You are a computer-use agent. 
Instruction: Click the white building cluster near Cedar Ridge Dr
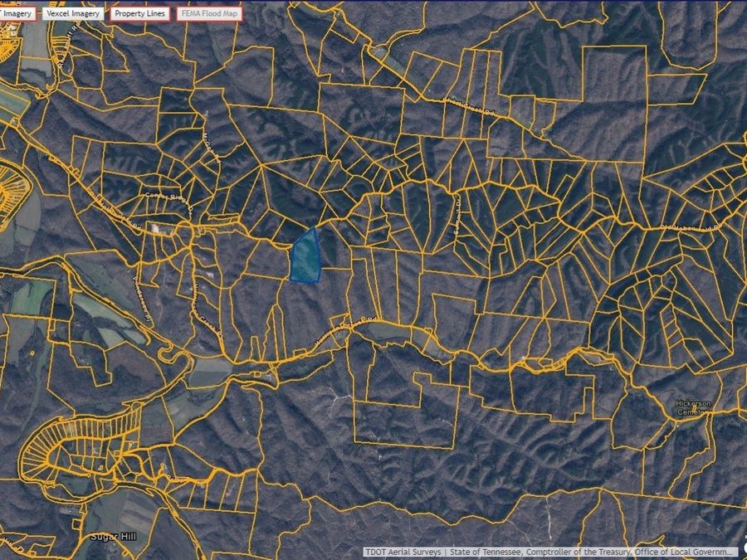(156, 229)
